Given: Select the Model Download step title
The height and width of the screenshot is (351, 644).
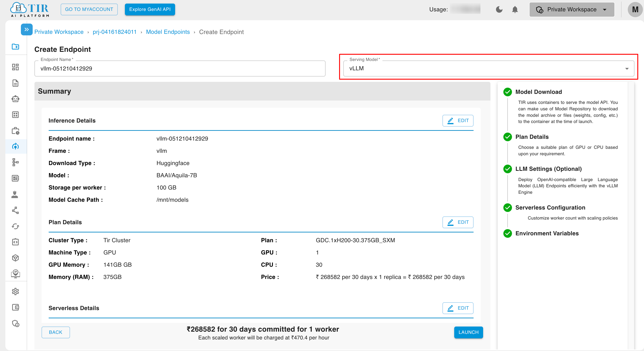Looking at the screenshot, I should 538,92.
